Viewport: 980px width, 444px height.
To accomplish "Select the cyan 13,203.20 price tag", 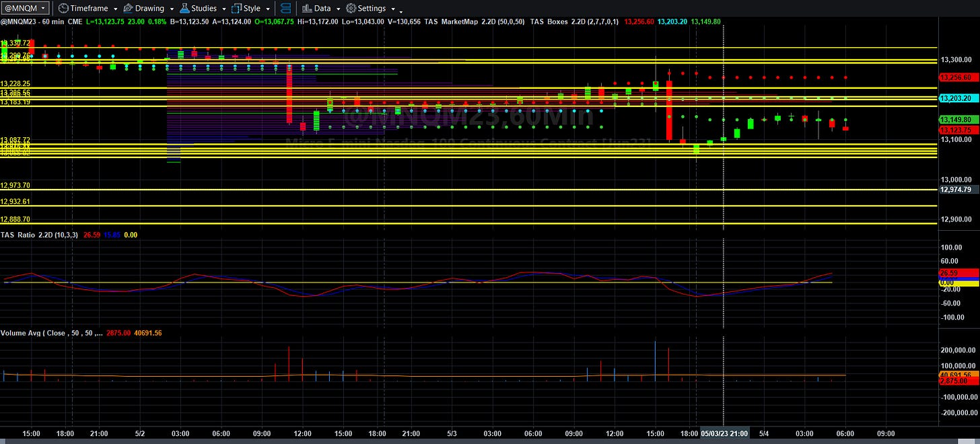I will (x=958, y=98).
